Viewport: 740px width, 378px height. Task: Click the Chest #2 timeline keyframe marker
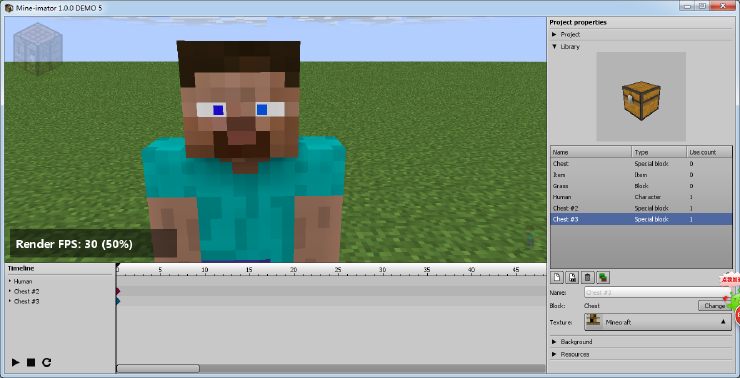tap(118, 291)
